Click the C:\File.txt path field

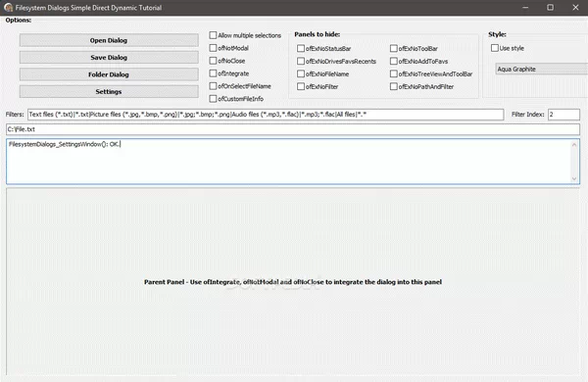pos(293,129)
